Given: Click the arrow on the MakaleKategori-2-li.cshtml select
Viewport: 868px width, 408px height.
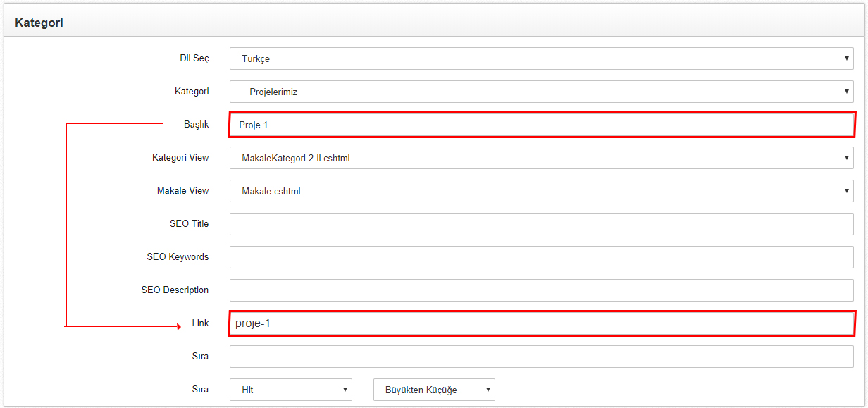Looking at the screenshot, I should click(x=847, y=158).
